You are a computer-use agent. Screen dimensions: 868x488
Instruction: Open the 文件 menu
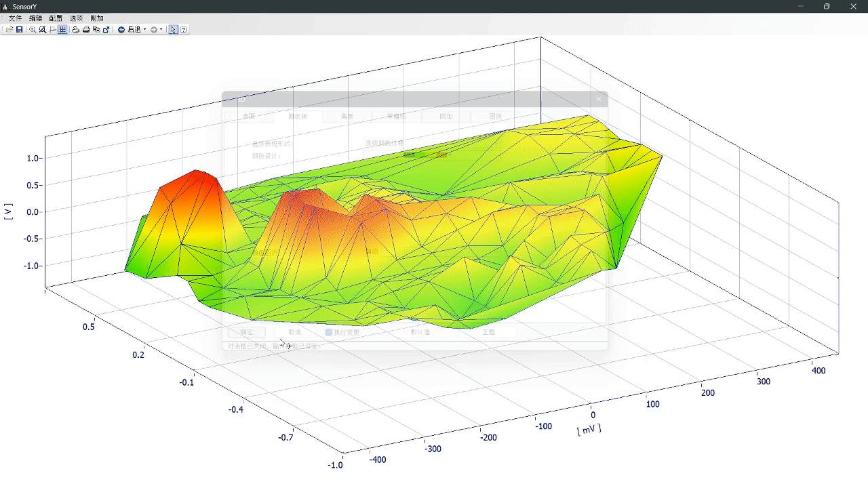[x=15, y=18]
